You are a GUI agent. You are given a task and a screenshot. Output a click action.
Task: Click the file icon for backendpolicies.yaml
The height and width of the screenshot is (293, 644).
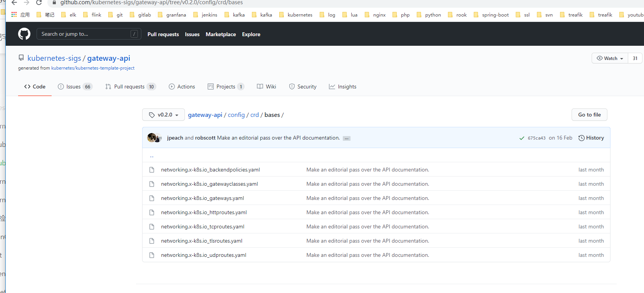tap(152, 170)
